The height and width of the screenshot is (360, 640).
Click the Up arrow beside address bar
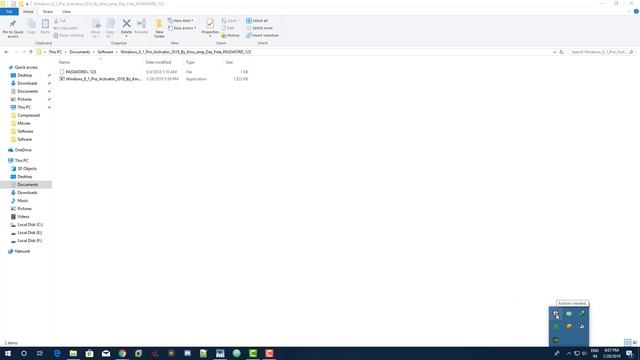tap(31, 52)
